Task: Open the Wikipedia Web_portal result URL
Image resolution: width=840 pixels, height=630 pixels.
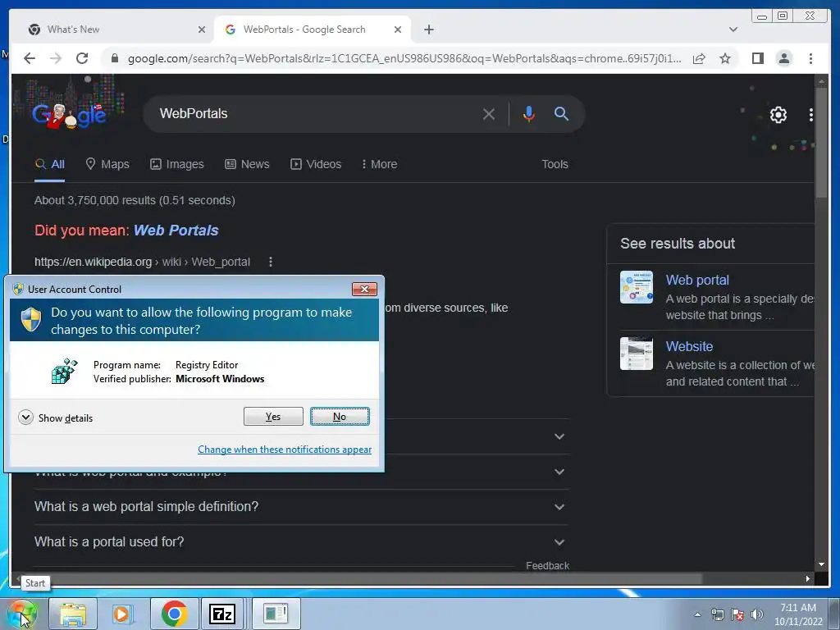Action: (142, 262)
